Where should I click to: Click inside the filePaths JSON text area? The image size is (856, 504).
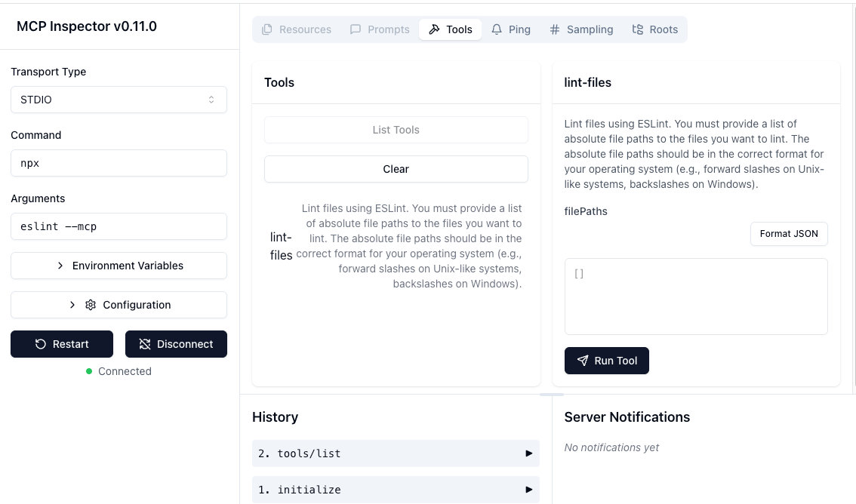coord(696,297)
